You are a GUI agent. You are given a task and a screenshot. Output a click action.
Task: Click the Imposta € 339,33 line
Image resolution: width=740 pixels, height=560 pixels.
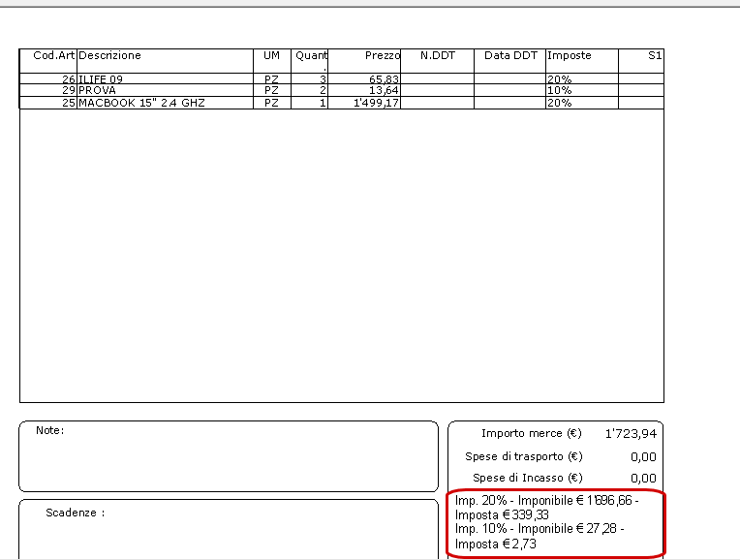click(502, 514)
